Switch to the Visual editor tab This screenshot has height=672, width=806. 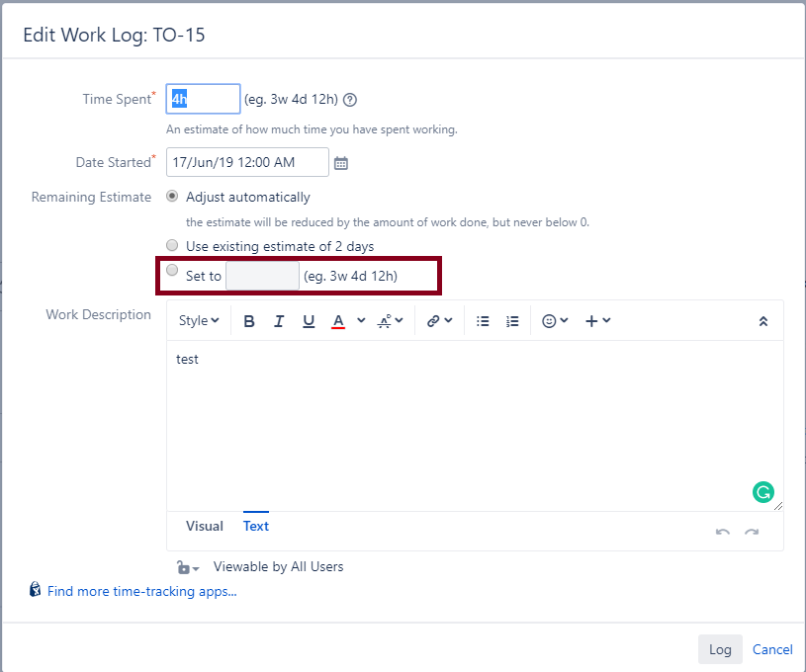click(204, 526)
